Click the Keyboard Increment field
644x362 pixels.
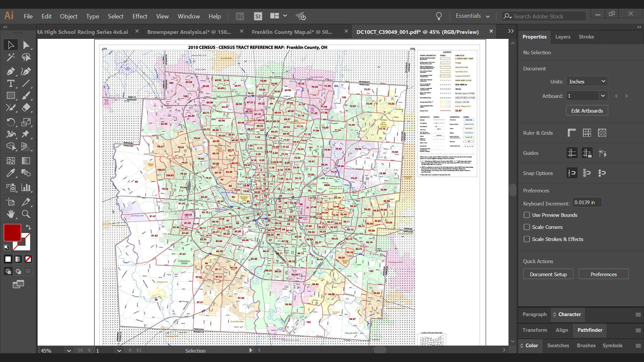(x=586, y=202)
